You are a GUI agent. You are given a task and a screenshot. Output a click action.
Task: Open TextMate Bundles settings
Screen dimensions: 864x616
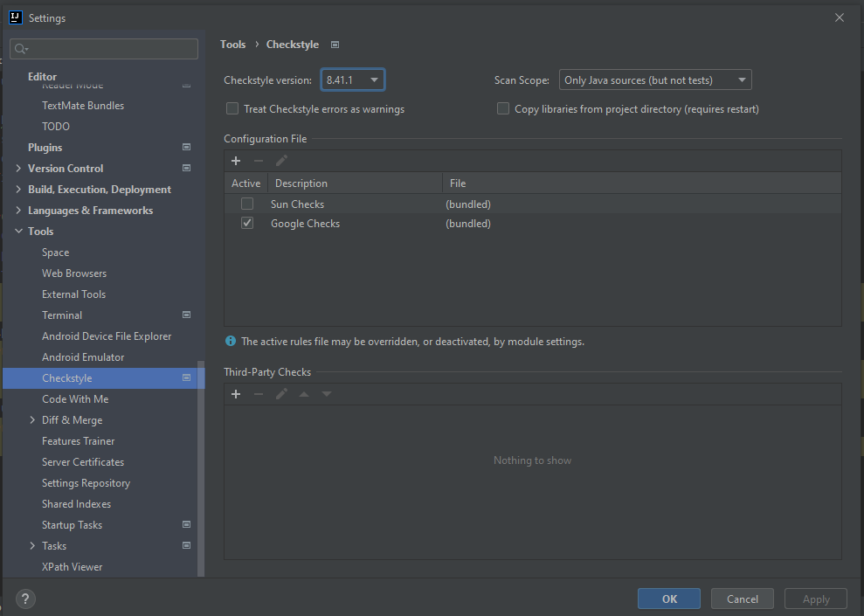(x=83, y=105)
